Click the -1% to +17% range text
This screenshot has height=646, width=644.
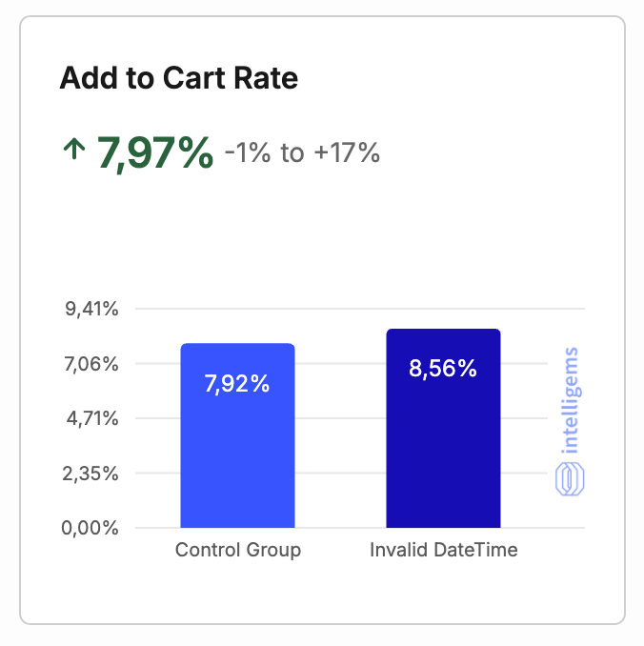coord(302,152)
